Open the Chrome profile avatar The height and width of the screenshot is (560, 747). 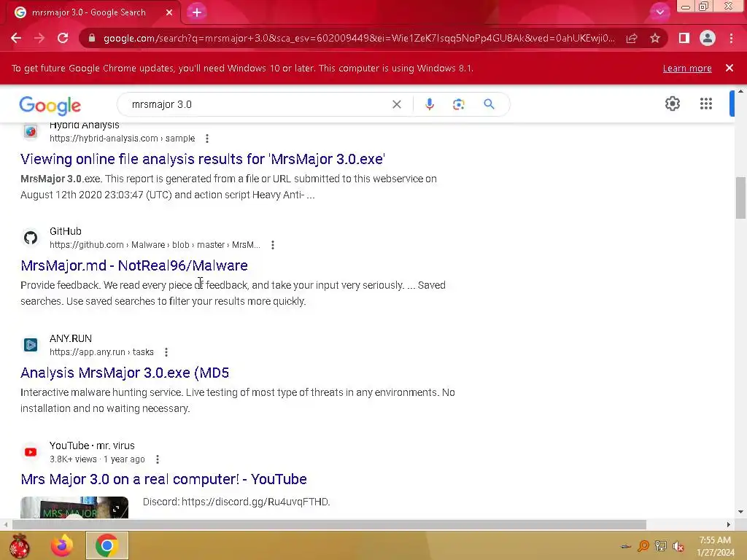click(x=708, y=38)
